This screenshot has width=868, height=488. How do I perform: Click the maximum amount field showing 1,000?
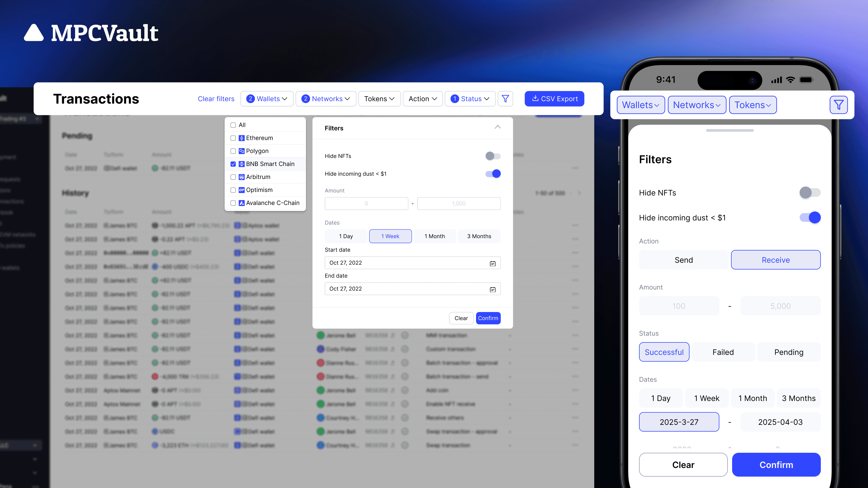click(x=459, y=203)
